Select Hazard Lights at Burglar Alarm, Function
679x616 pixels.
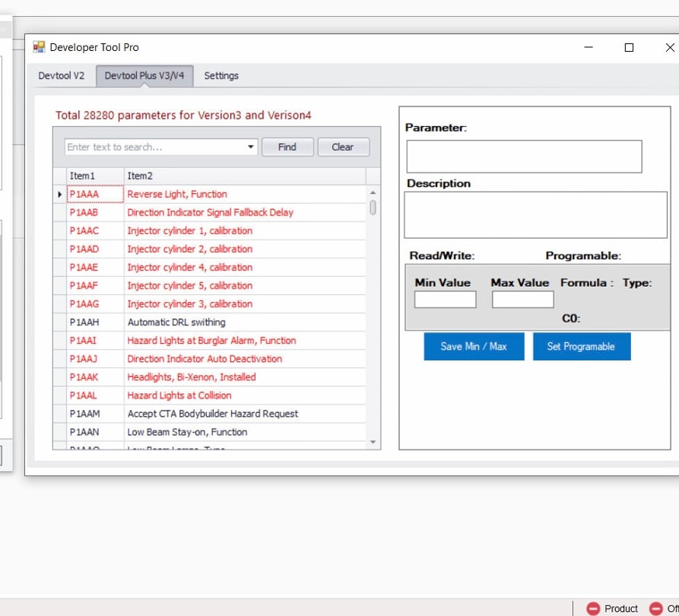click(245, 341)
